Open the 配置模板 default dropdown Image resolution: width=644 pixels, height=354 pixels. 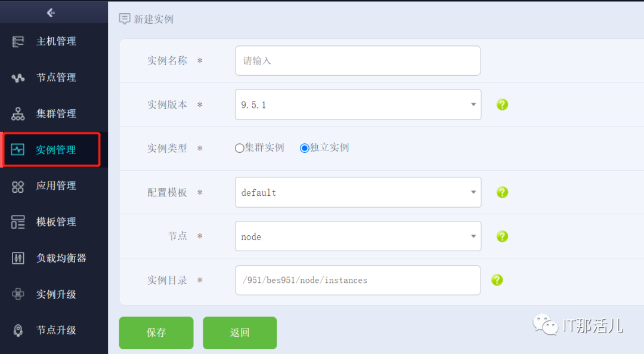(x=358, y=192)
